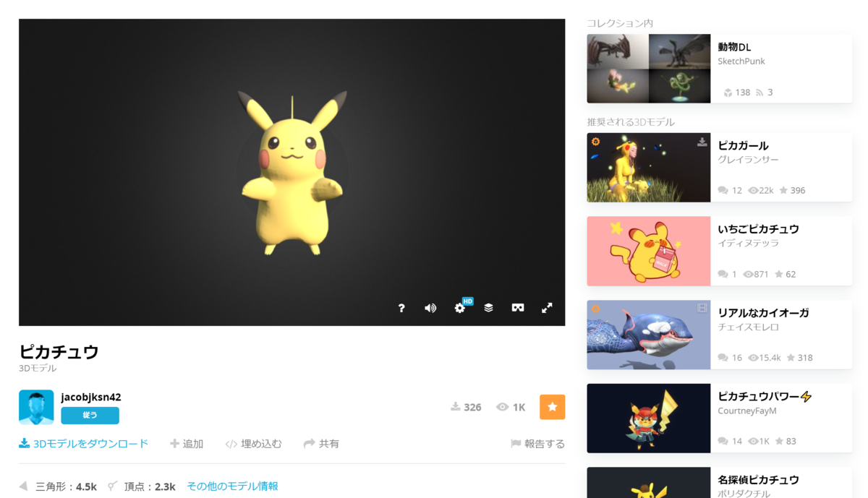Click the animation film icon on カイオーガ thumbnail
Image resolution: width=868 pixels, height=498 pixels.
pyautogui.click(x=702, y=309)
